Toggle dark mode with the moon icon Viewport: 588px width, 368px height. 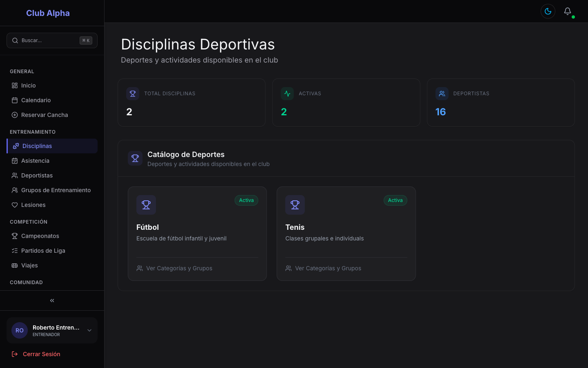pos(548,11)
